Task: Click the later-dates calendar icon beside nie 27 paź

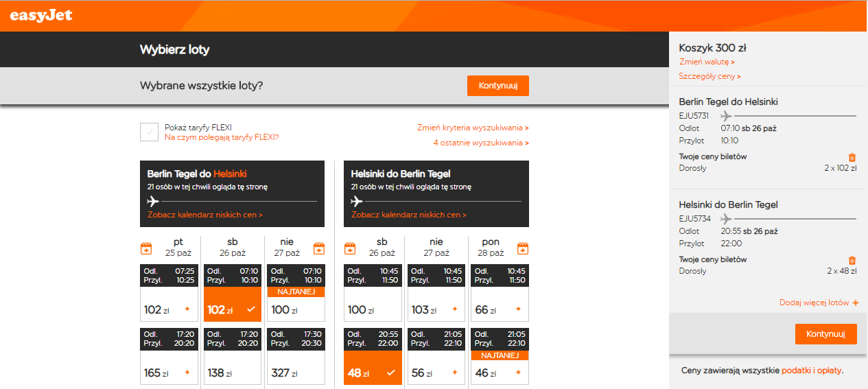Action: pyautogui.click(x=319, y=248)
